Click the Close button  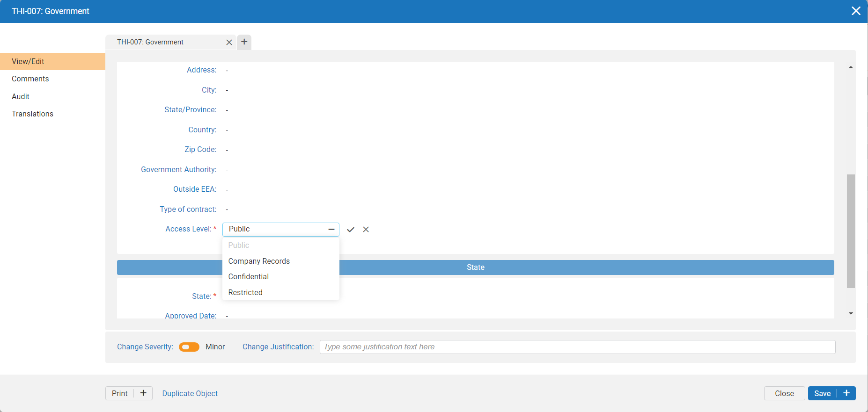click(x=784, y=393)
